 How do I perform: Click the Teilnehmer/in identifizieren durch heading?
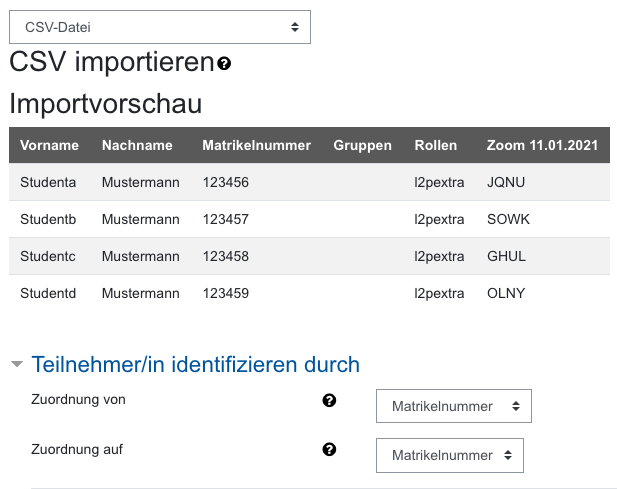click(196, 364)
